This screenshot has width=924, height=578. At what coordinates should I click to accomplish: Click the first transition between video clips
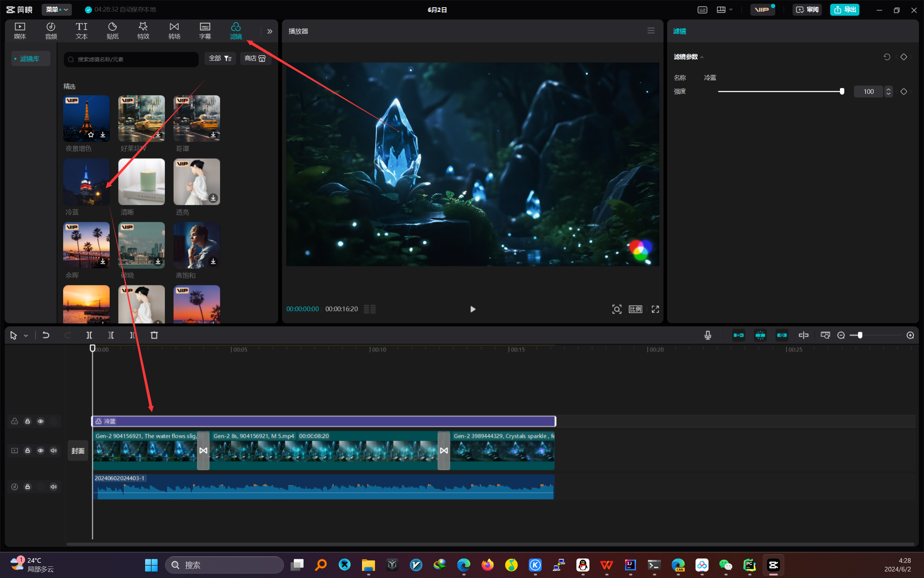(203, 451)
